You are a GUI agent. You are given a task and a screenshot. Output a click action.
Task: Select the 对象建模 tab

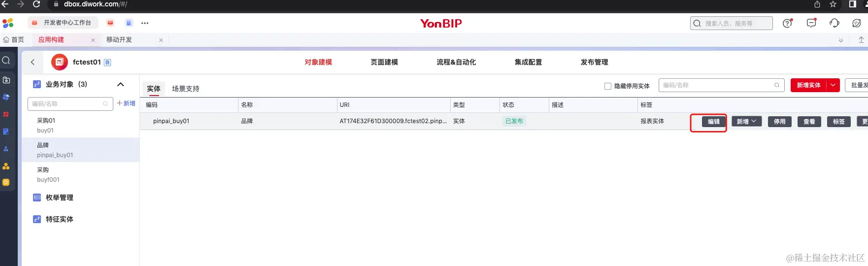coord(318,62)
